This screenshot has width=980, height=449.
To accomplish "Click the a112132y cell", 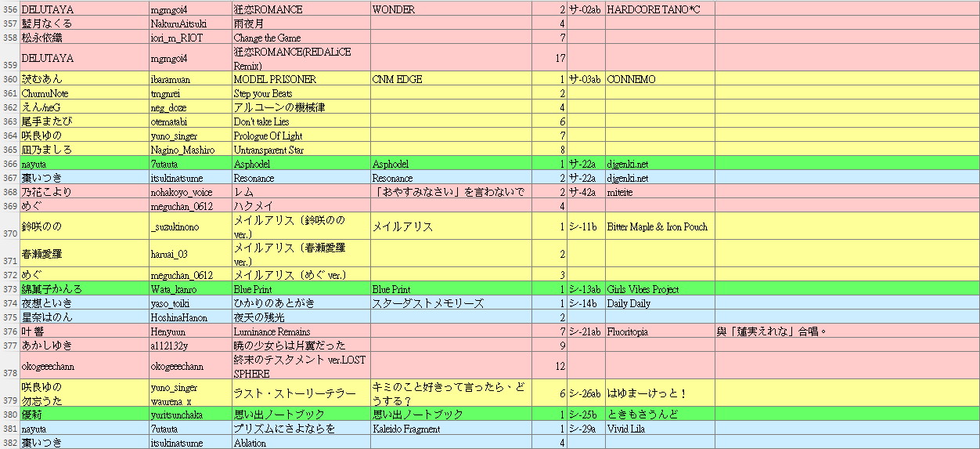I will (189, 346).
